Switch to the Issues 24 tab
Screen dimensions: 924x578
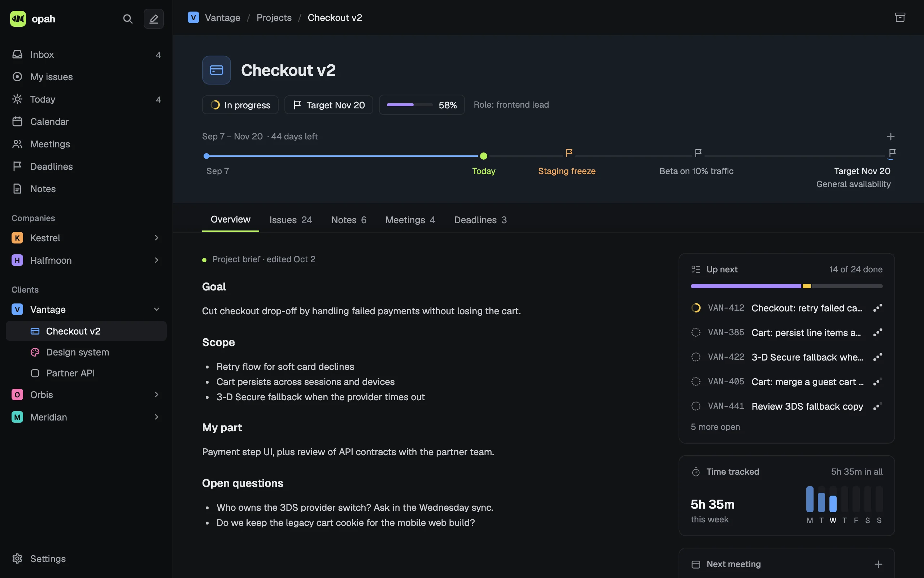pos(291,220)
